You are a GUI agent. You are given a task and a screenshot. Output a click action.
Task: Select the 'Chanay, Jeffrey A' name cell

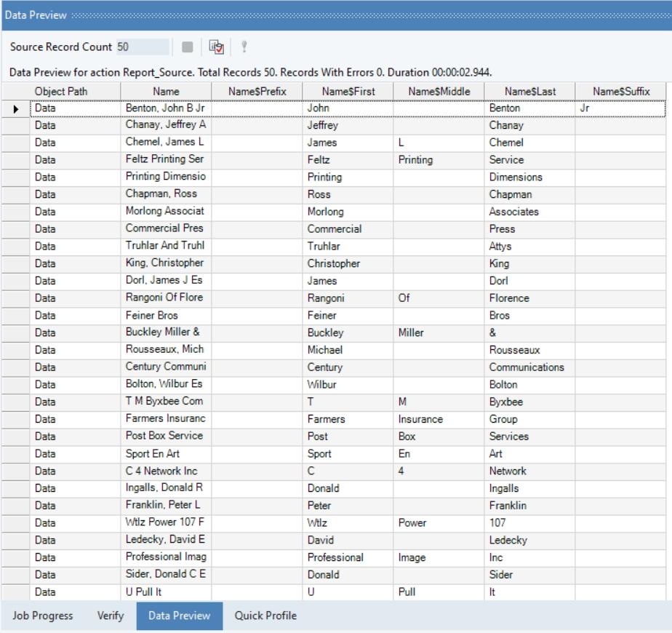pos(166,125)
